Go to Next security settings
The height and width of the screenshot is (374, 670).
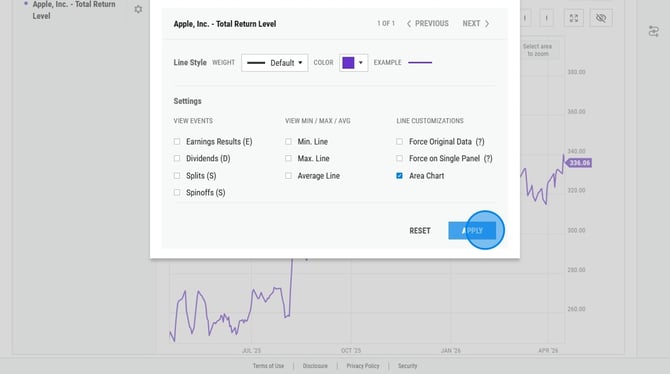(x=476, y=24)
